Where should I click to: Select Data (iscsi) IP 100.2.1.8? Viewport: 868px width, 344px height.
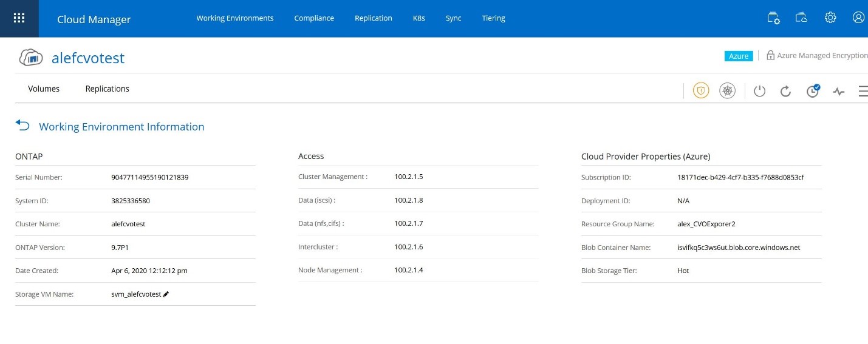(x=409, y=200)
